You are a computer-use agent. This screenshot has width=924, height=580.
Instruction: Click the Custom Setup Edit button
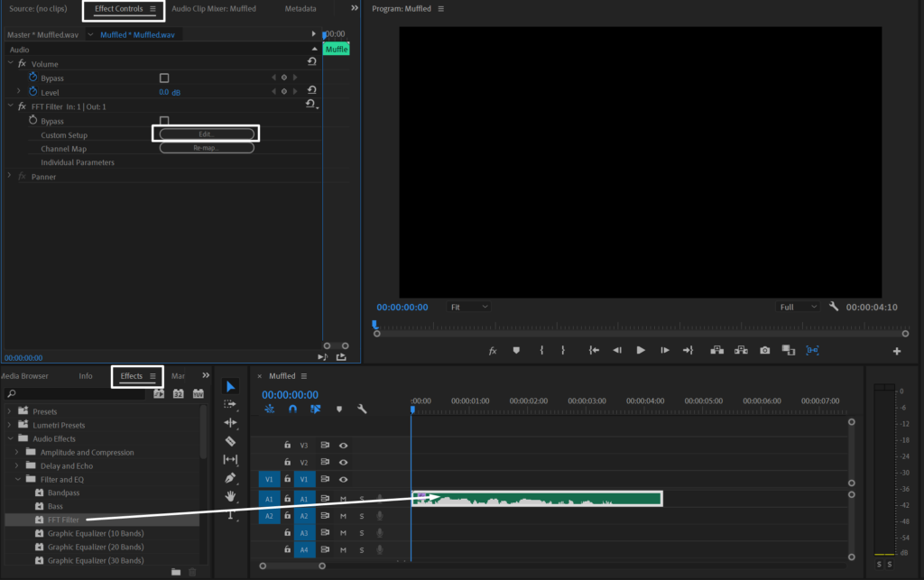[x=207, y=134]
